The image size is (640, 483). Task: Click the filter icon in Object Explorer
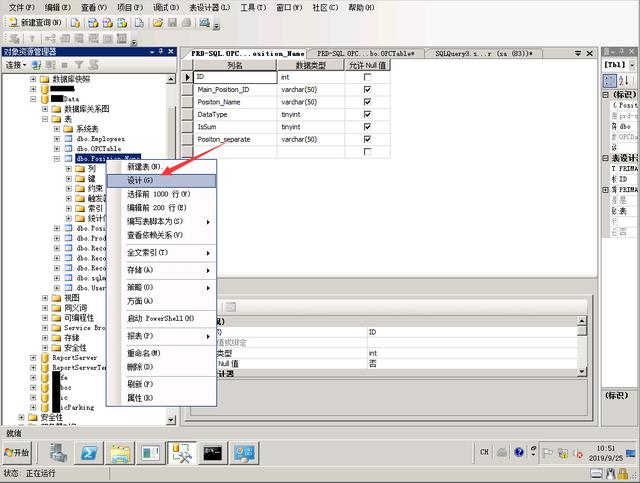(x=79, y=65)
